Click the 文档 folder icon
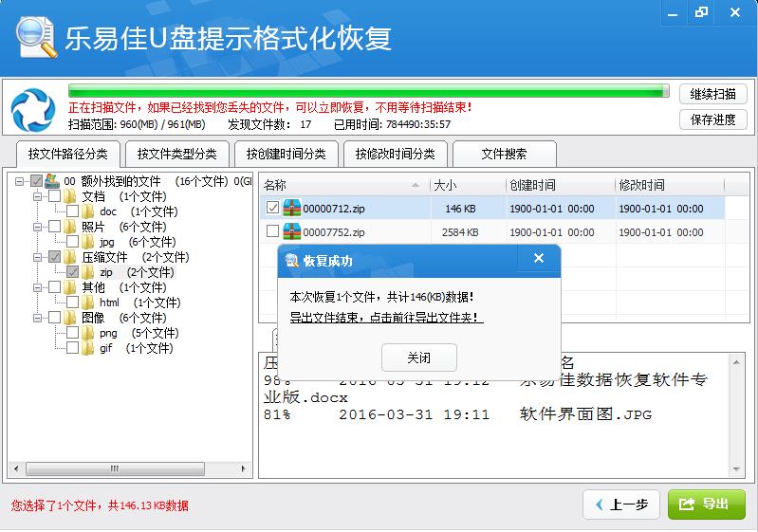 pyautogui.click(x=70, y=196)
